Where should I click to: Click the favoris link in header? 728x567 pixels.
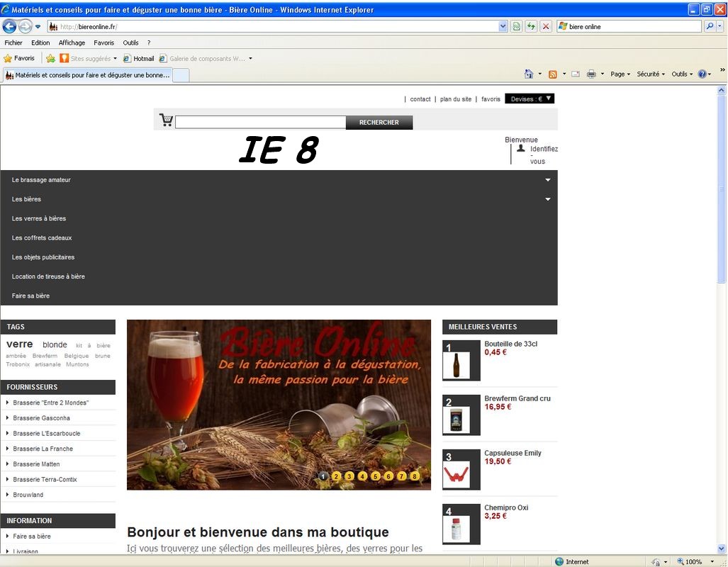pos(491,99)
